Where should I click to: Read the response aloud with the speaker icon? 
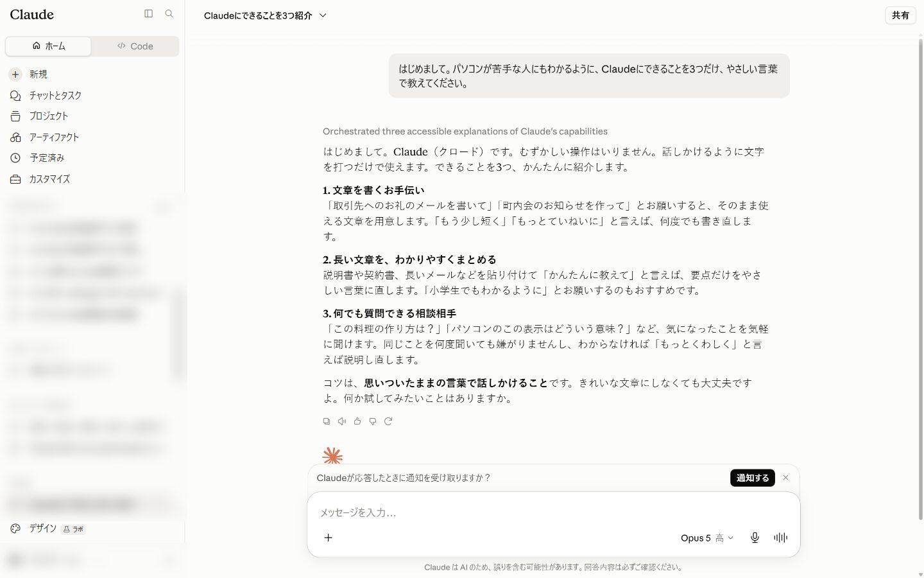click(x=342, y=421)
